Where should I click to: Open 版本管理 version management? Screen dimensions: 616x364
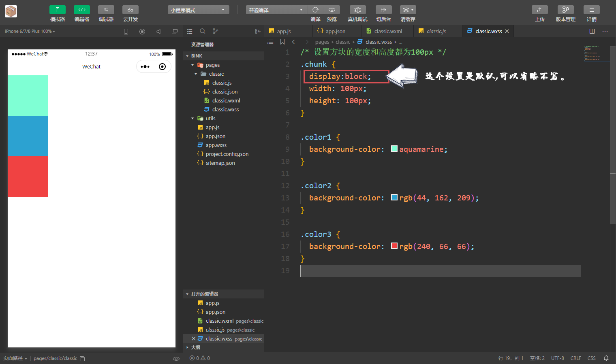(x=565, y=13)
